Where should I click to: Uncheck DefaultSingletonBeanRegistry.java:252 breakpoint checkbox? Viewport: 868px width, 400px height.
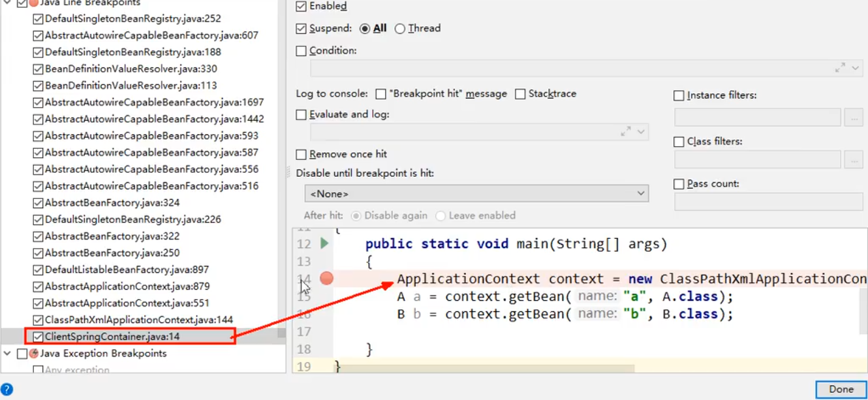pyautogui.click(x=38, y=19)
